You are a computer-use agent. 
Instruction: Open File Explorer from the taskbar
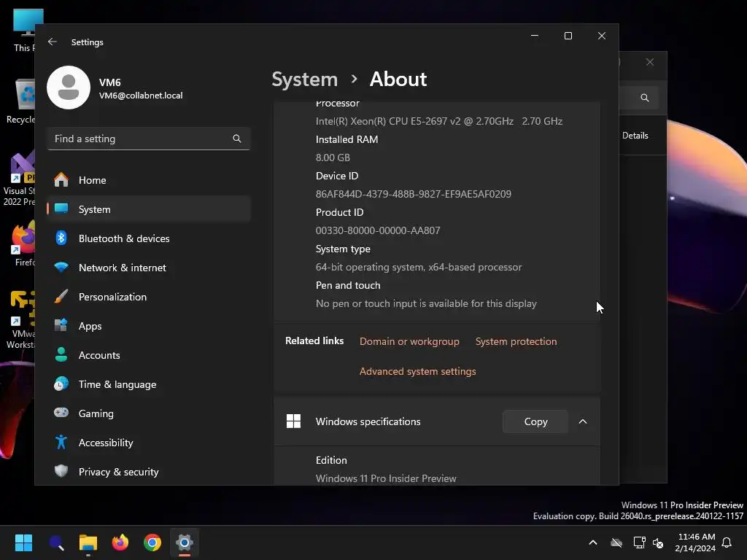tap(88, 542)
